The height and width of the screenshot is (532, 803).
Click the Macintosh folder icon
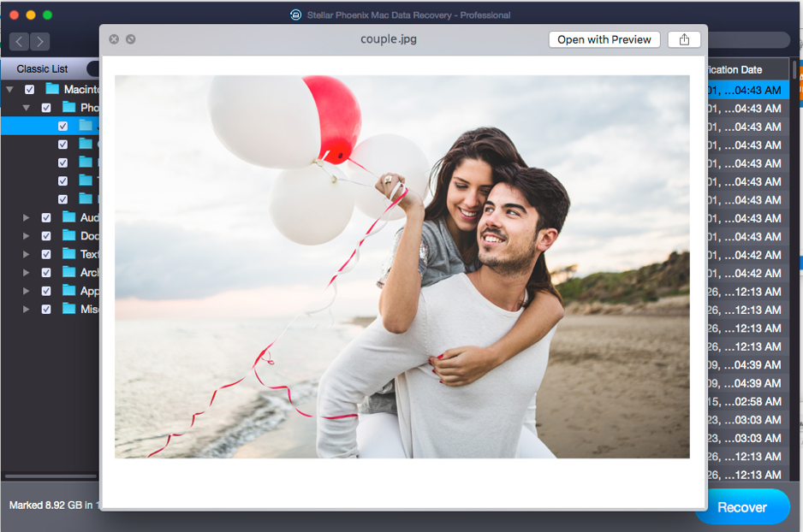[x=52, y=89]
